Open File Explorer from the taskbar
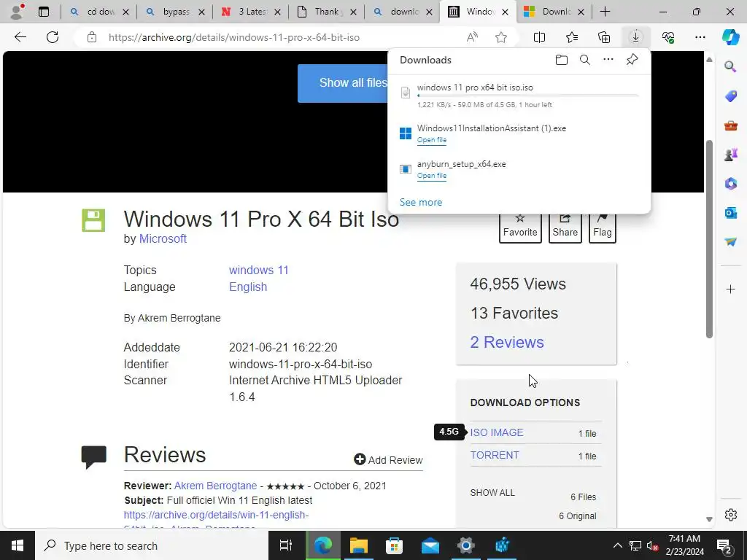The height and width of the screenshot is (560, 747). pos(359,545)
